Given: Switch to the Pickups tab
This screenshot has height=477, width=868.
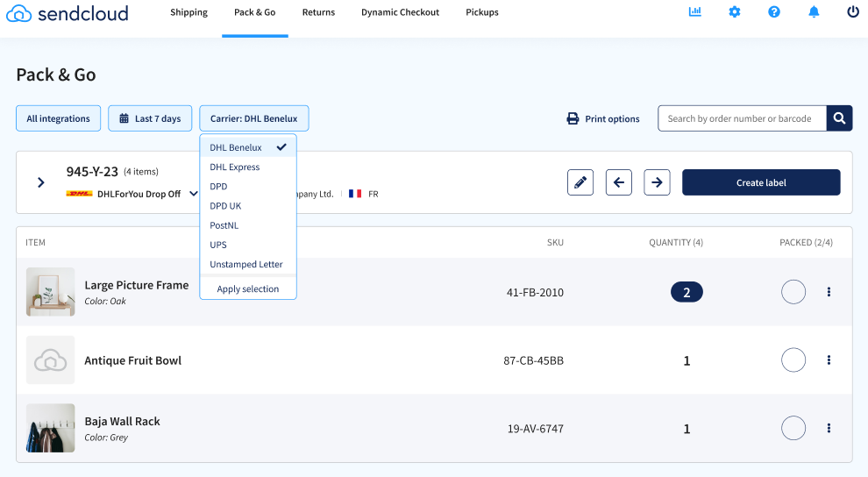Looking at the screenshot, I should point(482,12).
